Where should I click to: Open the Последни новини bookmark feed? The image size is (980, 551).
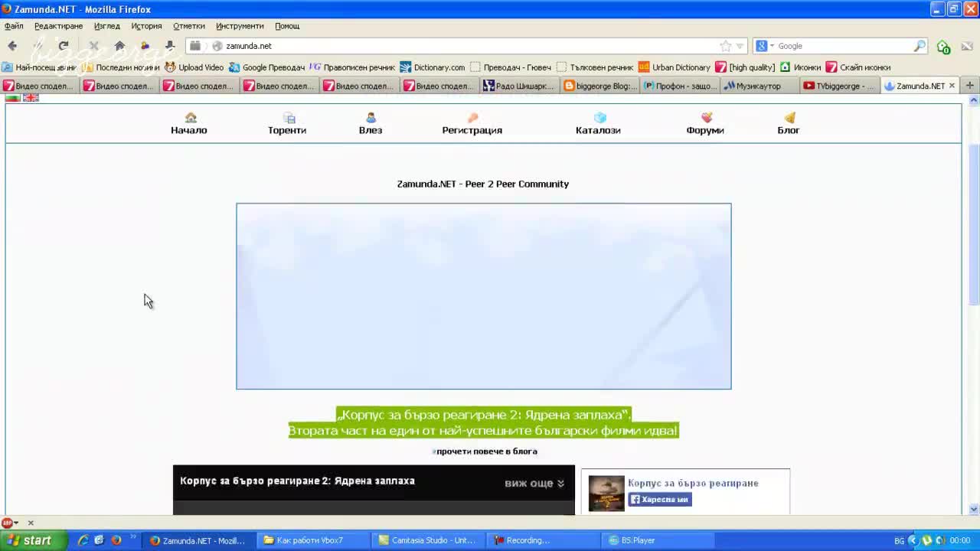121,67
